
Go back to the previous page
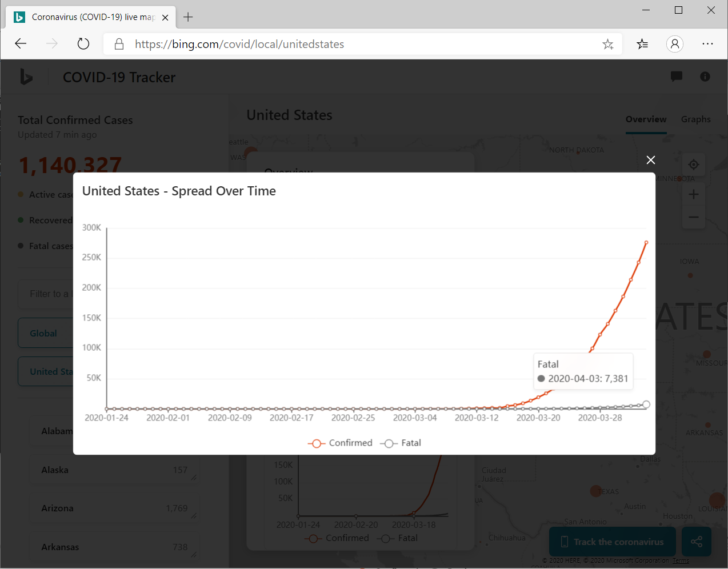pos(21,44)
